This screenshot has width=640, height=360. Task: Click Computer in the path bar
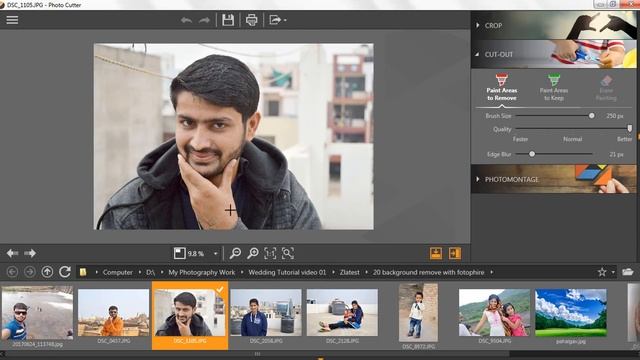pos(118,272)
